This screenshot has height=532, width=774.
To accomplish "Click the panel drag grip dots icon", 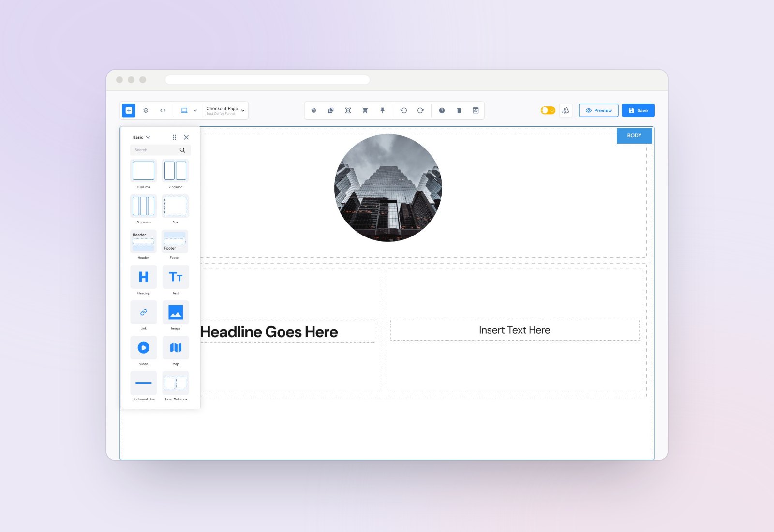I will 174,137.
